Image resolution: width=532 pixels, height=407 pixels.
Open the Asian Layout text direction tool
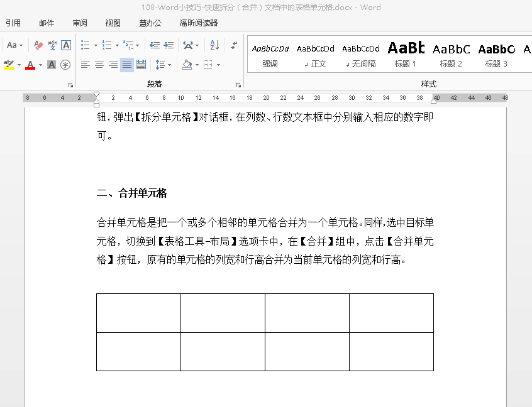188,45
